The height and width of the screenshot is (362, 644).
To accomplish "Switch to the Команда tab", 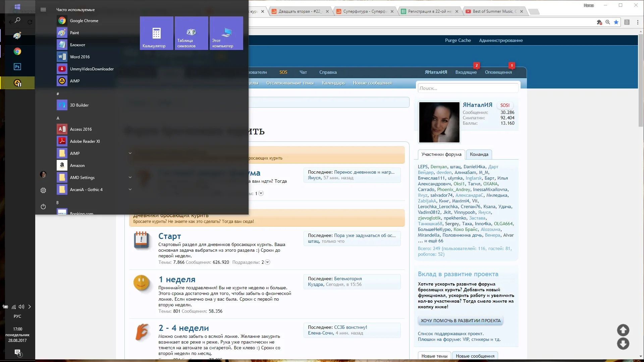I will 479,155.
